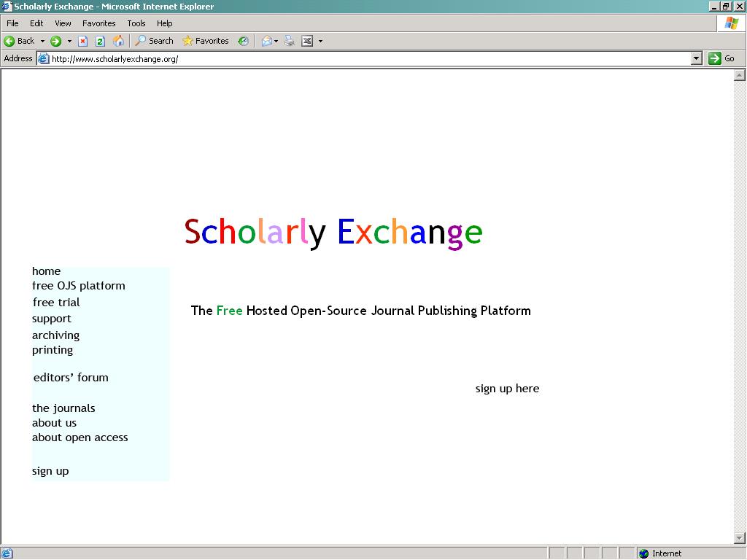Print the page with the printer icon
The width and height of the screenshot is (747, 560).
(x=289, y=41)
